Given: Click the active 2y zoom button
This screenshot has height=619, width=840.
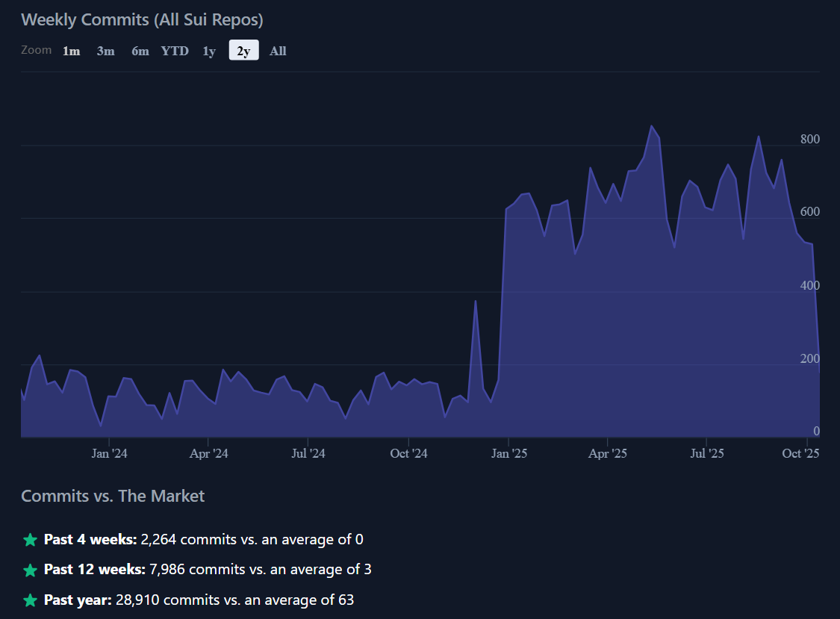Looking at the screenshot, I should pyautogui.click(x=243, y=51).
